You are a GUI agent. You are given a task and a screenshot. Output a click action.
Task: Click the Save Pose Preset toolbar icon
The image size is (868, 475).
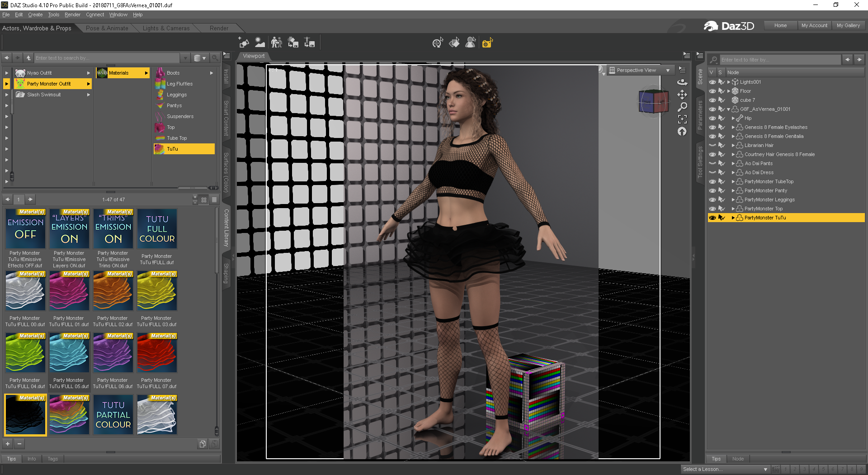point(309,43)
